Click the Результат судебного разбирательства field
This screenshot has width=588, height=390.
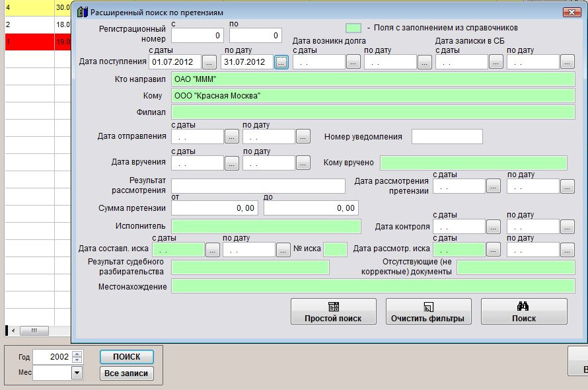pos(250,268)
